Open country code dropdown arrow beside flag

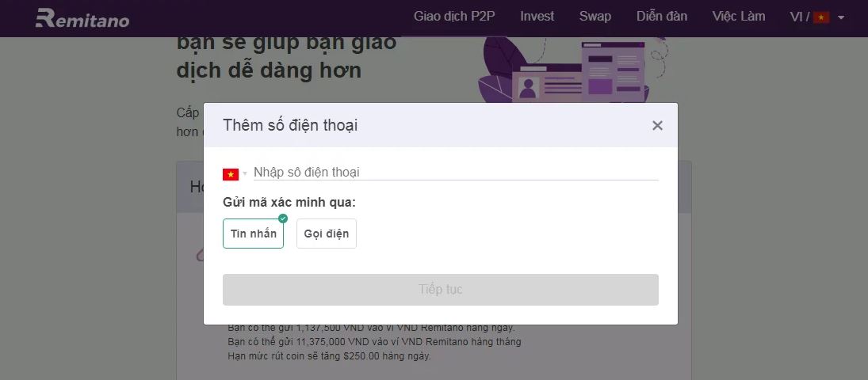pos(245,175)
